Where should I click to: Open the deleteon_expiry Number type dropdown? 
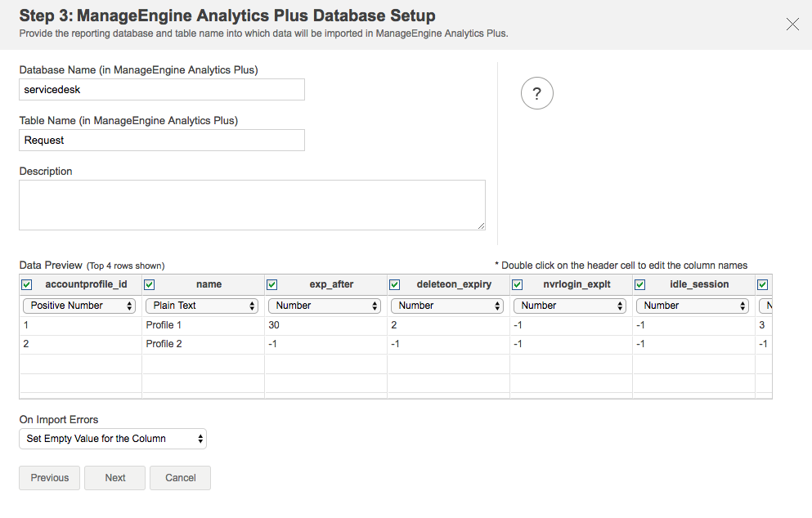tap(447, 306)
